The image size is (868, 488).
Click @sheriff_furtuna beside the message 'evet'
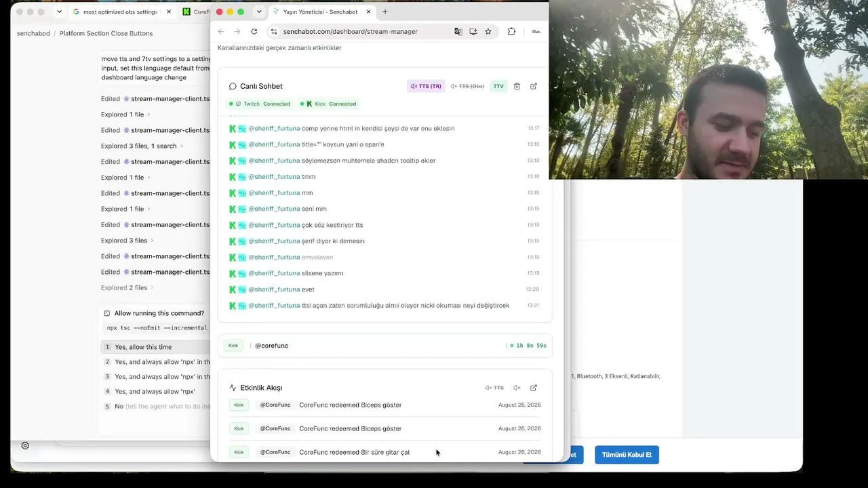pyautogui.click(x=274, y=289)
